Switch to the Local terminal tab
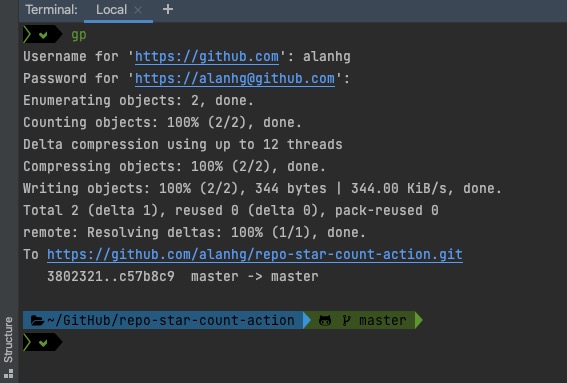 click(x=111, y=10)
